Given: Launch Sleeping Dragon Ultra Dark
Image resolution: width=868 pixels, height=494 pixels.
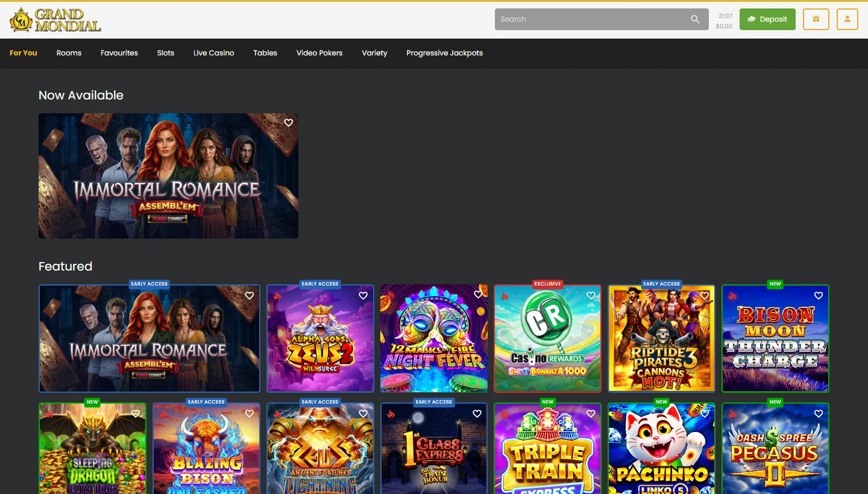Looking at the screenshot, I should coord(92,448).
